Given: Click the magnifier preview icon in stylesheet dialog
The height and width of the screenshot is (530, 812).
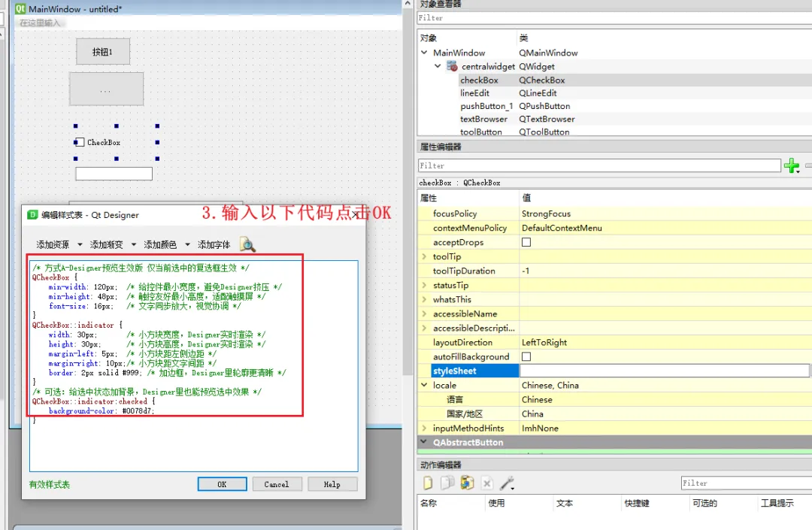Looking at the screenshot, I should (247, 244).
